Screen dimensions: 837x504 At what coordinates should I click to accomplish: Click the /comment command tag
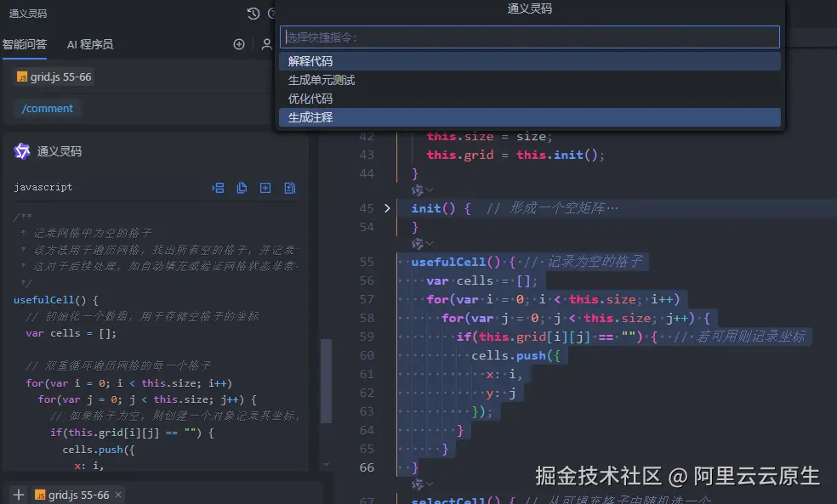pyautogui.click(x=48, y=108)
